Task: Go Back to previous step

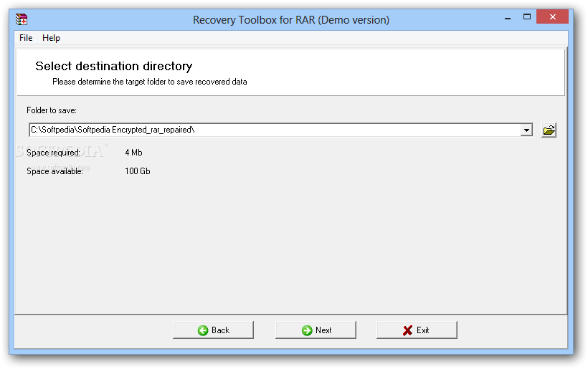Action: click(x=214, y=330)
